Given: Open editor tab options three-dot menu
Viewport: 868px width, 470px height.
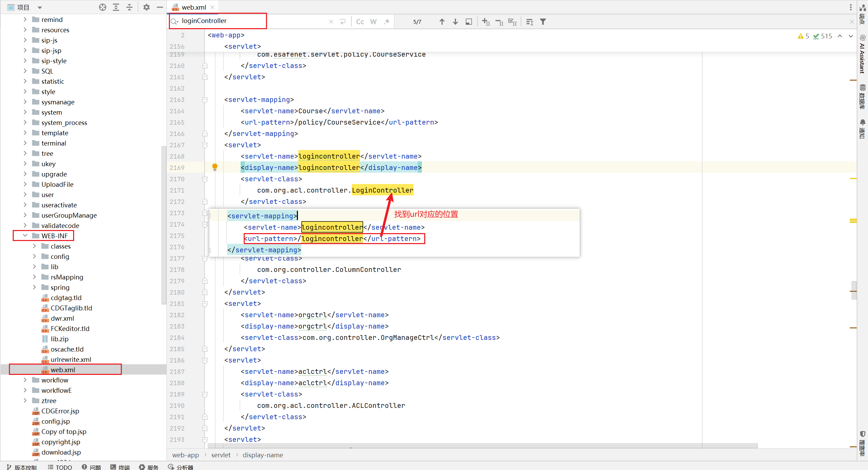Looking at the screenshot, I should (x=851, y=7).
